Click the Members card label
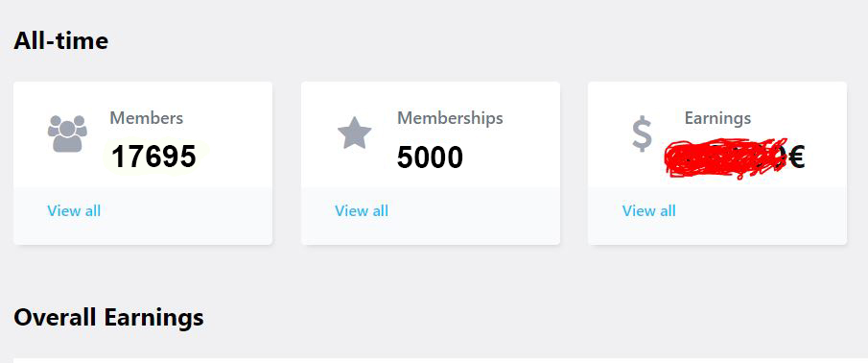This screenshot has width=868, height=363. pos(146,118)
